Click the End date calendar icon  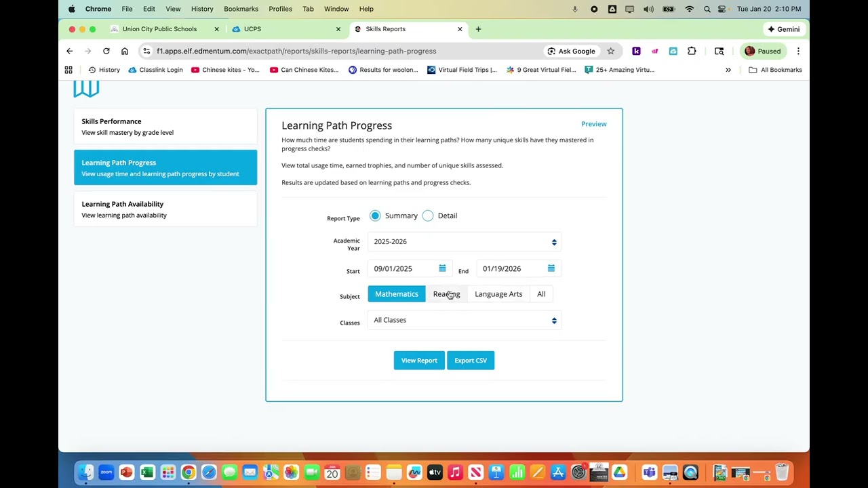point(551,268)
